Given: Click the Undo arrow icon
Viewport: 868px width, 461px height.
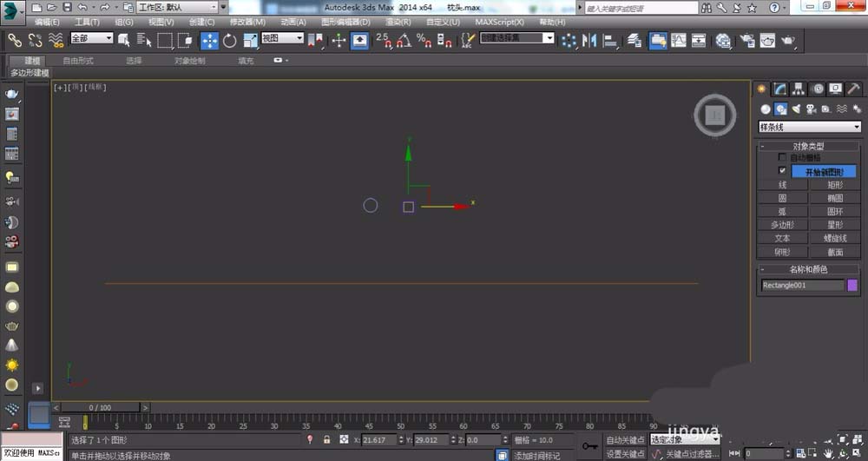Looking at the screenshot, I should (x=82, y=7).
